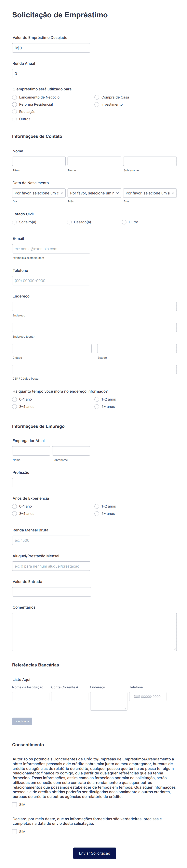Select Casado(a) marital status
This screenshot has width=187, height=868.
pyautogui.click(x=69, y=222)
